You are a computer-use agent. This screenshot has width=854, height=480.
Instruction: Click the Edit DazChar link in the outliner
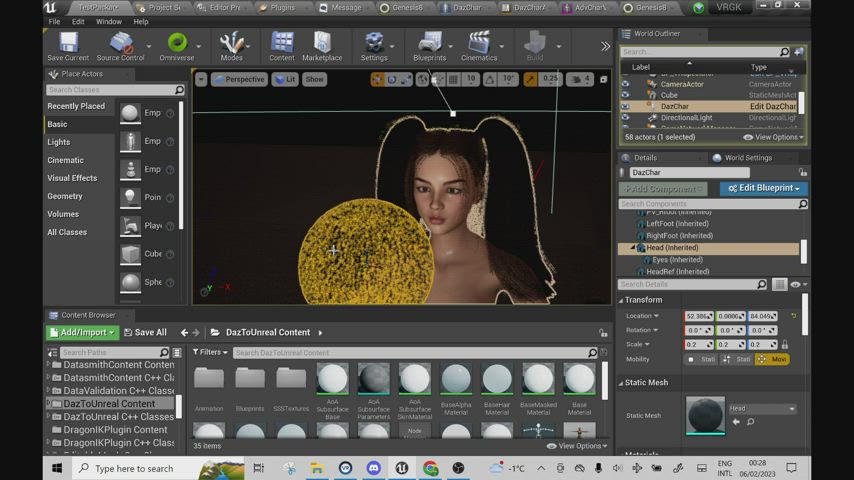(x=772, y=106)
